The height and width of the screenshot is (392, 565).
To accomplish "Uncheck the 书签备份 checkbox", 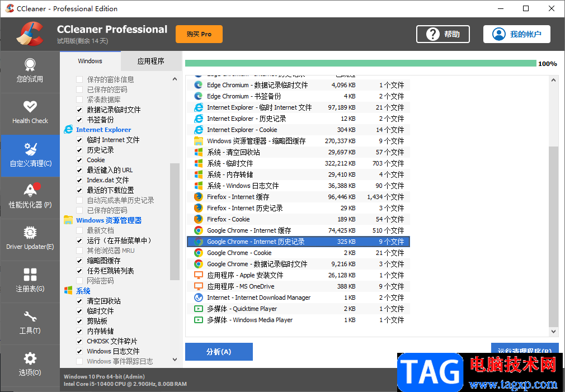I will coord(79,120).
